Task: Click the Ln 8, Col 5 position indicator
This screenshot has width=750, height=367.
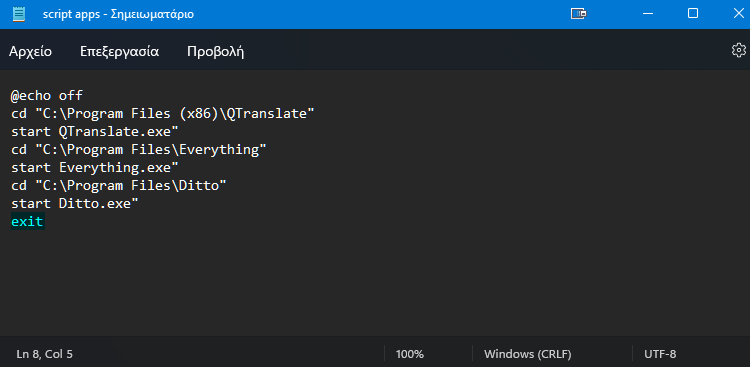Action: pyautogui.click(x=44, y=354)
